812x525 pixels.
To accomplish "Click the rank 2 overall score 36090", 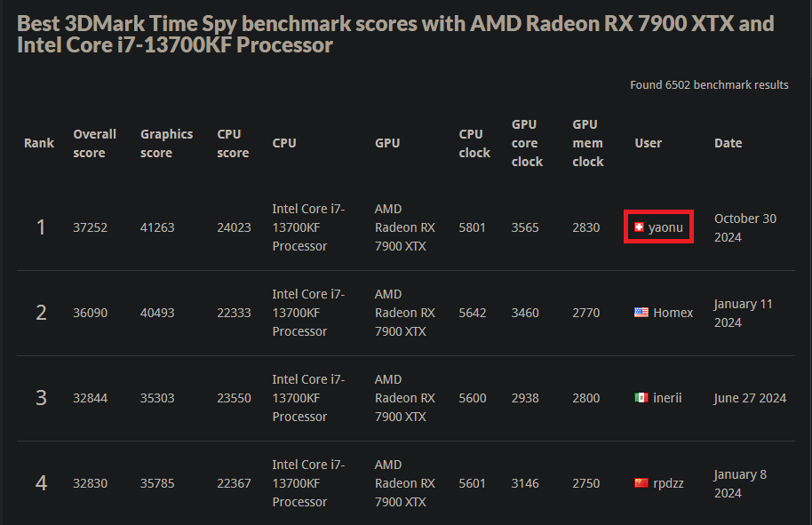I will click(x=90, y=313).
